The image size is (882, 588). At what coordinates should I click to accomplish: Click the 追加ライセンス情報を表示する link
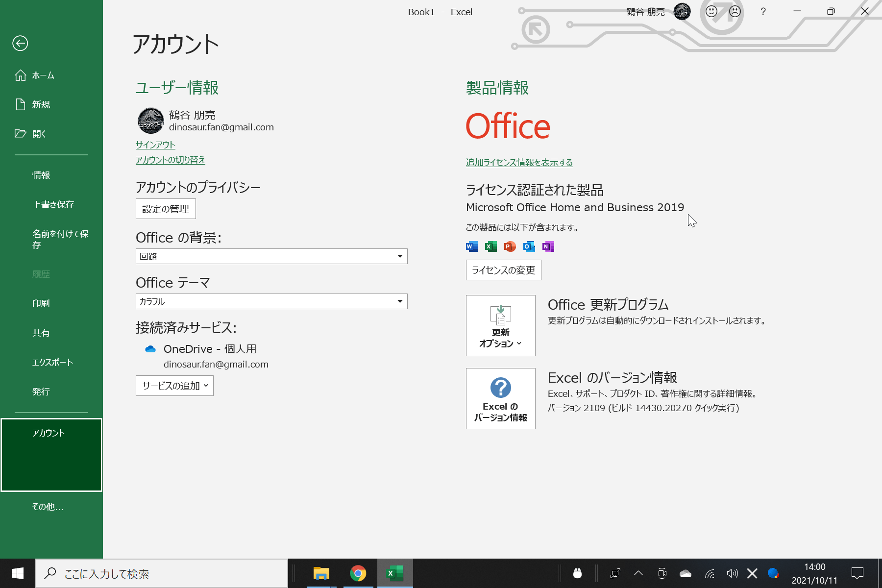click(x=519, y=162)
